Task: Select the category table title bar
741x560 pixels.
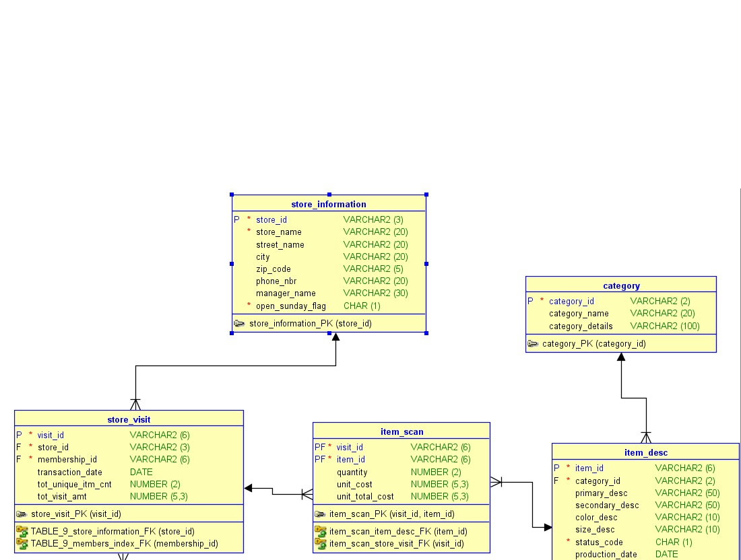Action: click(x=620, y=285)
